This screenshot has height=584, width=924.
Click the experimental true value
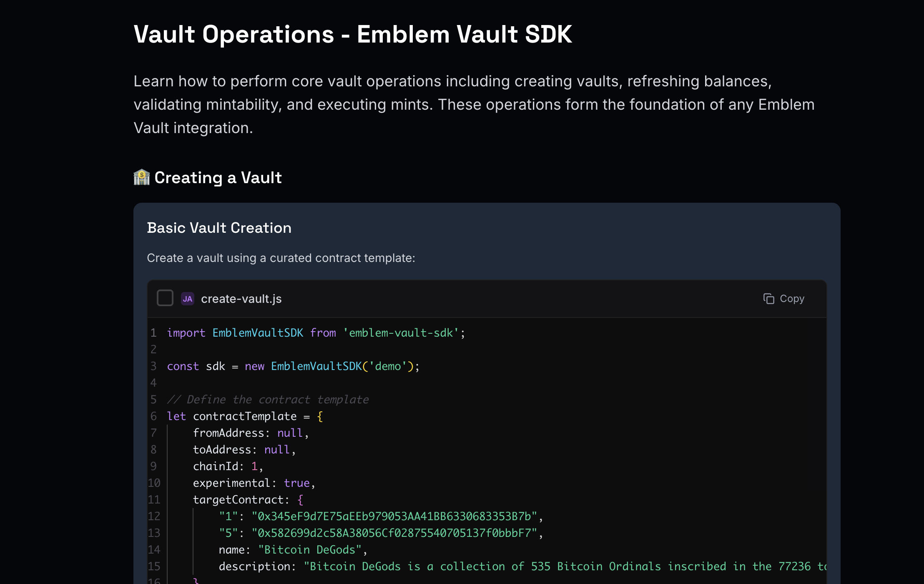(x=297, y=483)
